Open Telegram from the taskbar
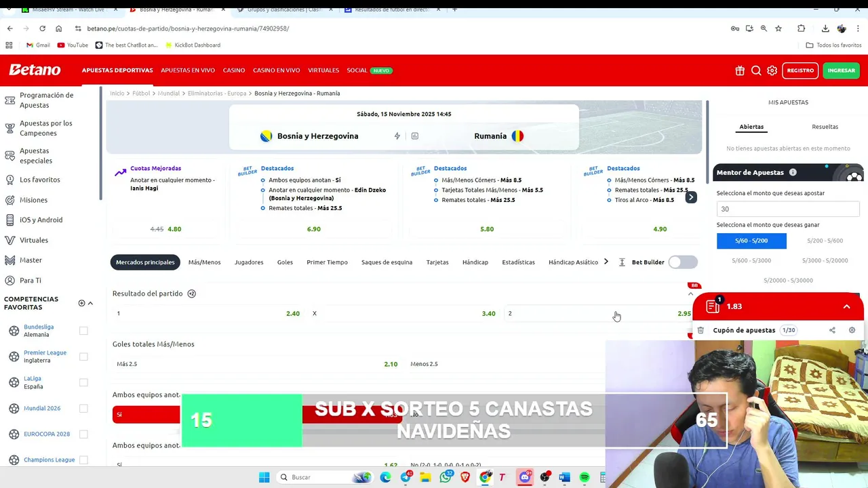Screen dimensions: 868x488 coord(406,477)
